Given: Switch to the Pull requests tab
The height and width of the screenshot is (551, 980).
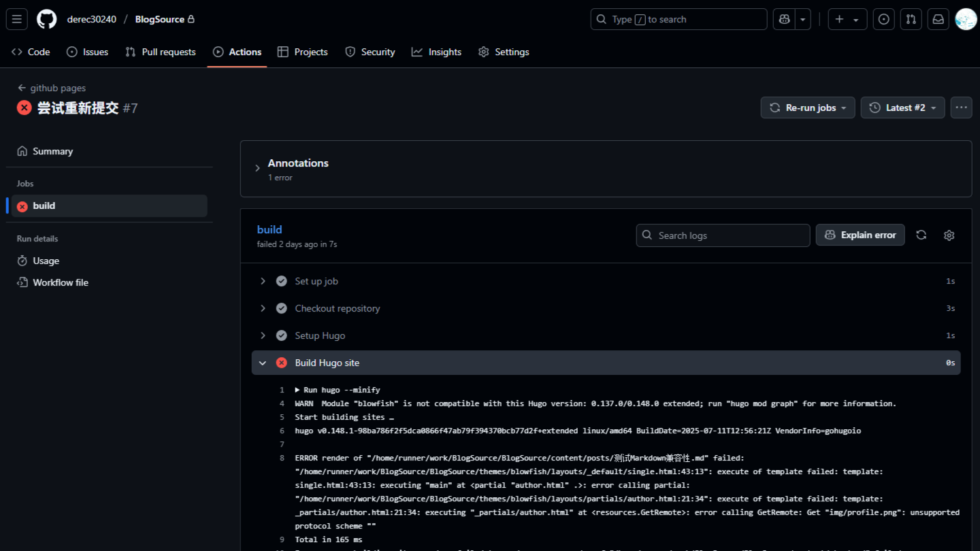Looking at the screenshot, I should 161,52.
